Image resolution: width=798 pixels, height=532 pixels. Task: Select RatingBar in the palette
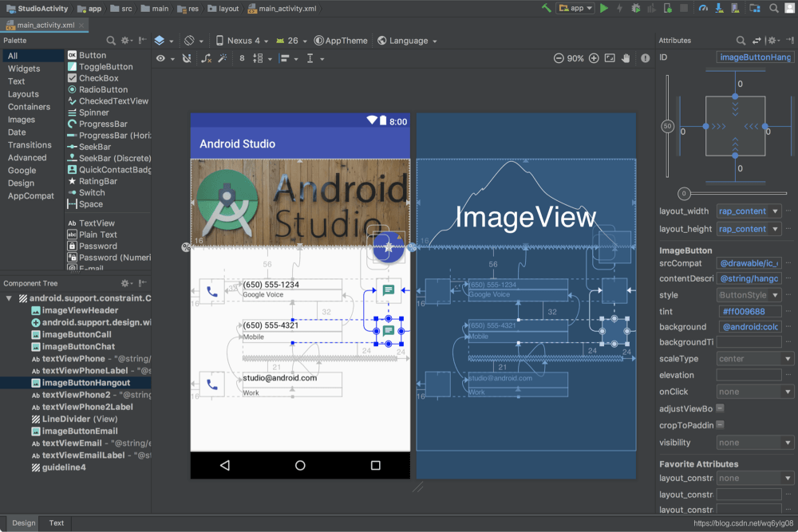[93, 181]
